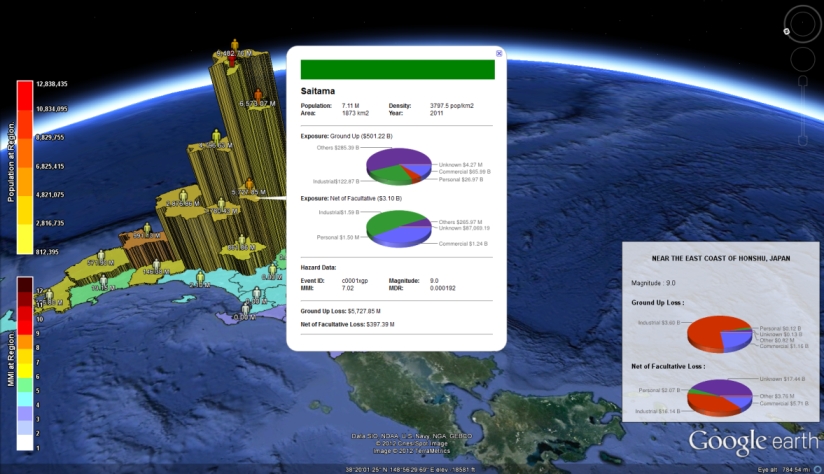
Task: Click the zoom slider track
Action: 803,110
